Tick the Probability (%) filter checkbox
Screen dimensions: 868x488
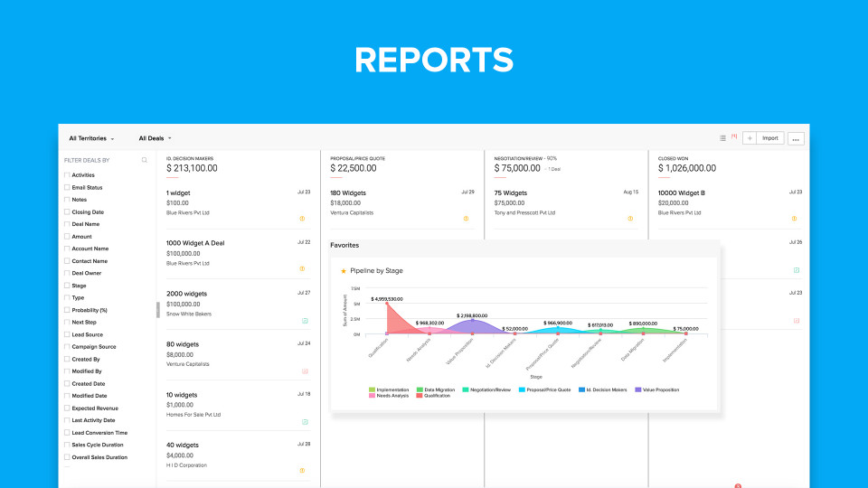coord(67,310)
